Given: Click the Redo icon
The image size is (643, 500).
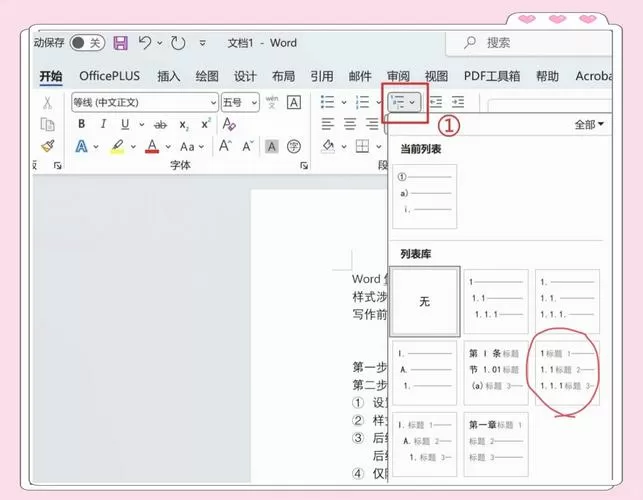Looking at the screenshot, I should click(178, 43).
